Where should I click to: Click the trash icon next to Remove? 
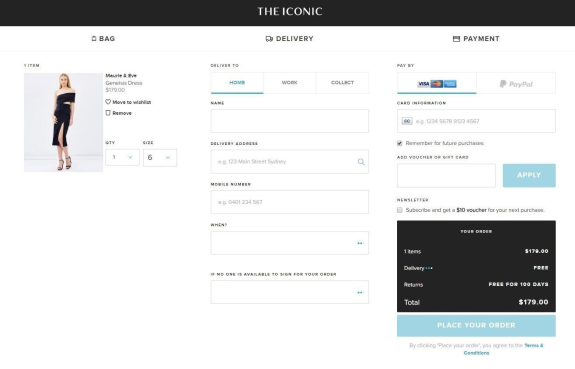tap(108, 113)
